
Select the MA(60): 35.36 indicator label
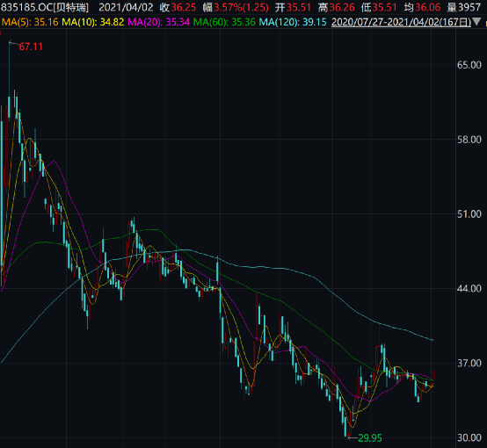point(224,22)
